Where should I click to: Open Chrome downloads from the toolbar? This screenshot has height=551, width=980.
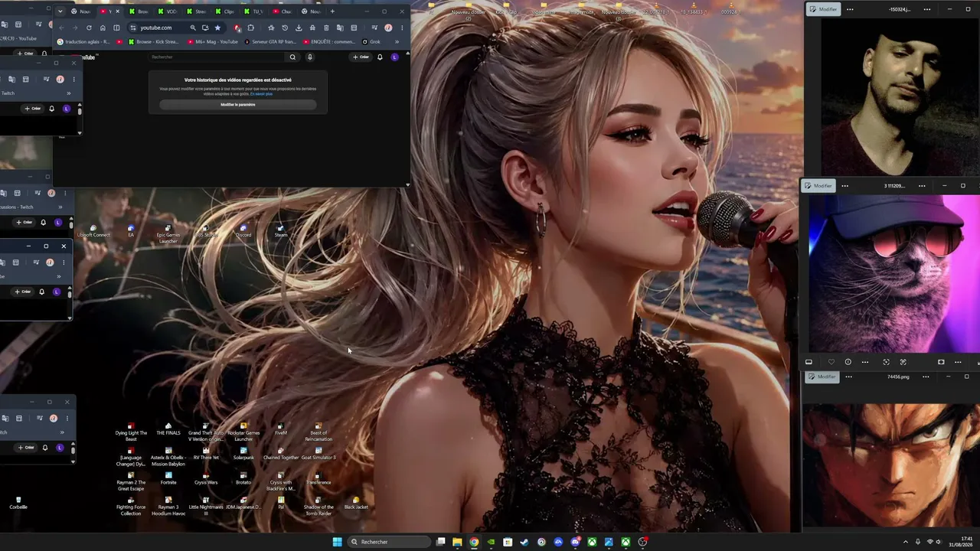pyautogui.click(x=299, y=28)
